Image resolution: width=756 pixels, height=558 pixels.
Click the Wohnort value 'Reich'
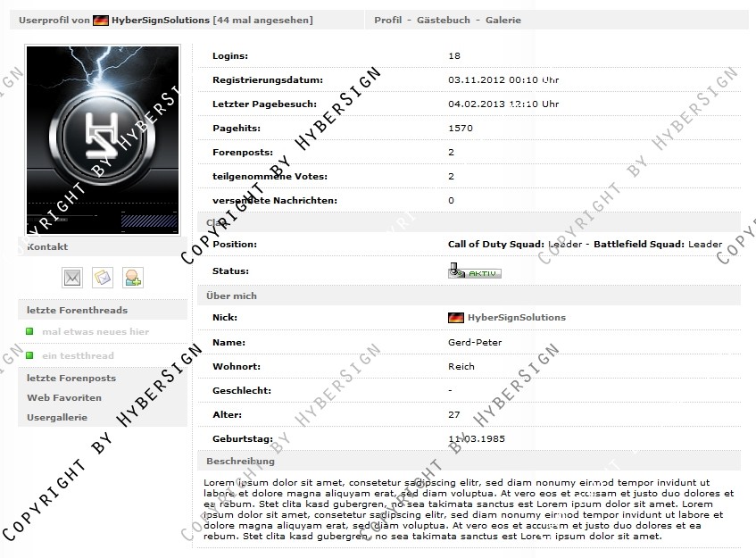461,367
